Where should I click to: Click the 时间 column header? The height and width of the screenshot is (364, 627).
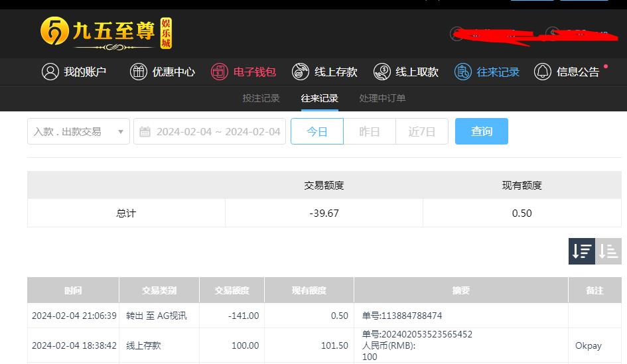tap(73, 290)
